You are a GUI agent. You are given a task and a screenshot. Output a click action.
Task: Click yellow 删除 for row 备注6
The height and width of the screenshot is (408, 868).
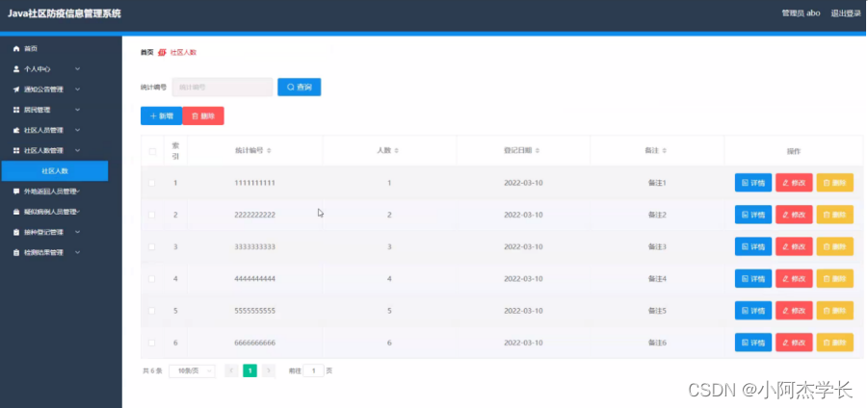click(835, 343)
